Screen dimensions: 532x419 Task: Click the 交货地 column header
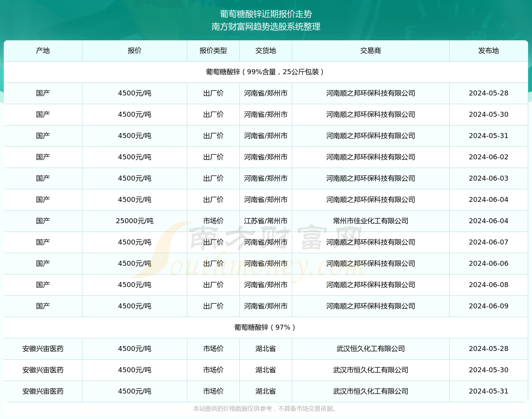(266, 51)
